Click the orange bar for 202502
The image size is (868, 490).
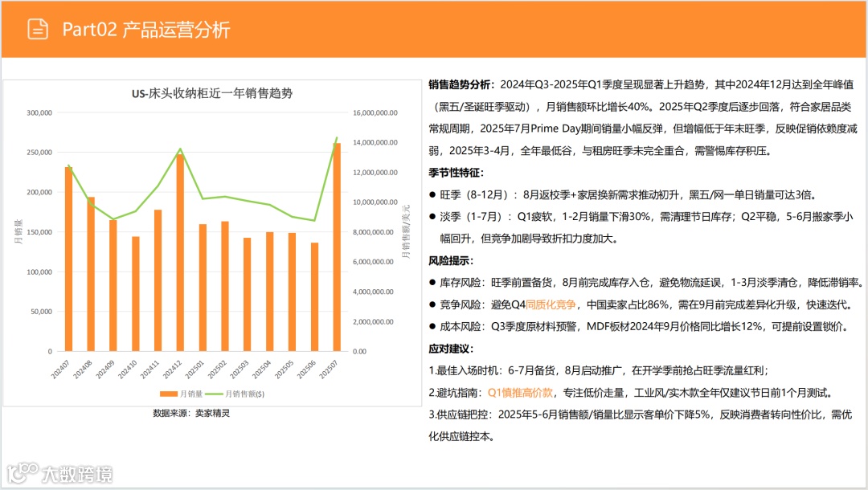225,287
